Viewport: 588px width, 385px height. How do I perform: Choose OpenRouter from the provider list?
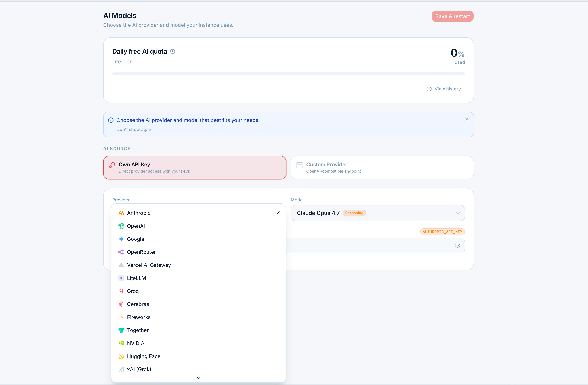pyautogui.click(x=199, y=252)
